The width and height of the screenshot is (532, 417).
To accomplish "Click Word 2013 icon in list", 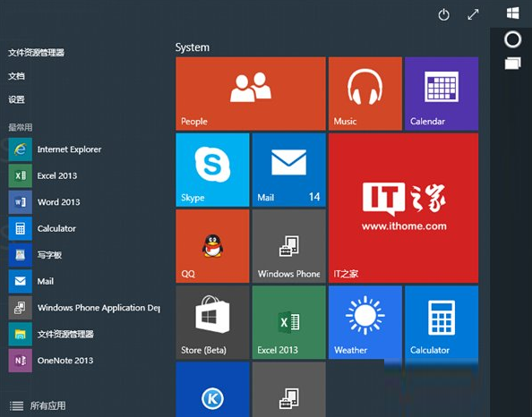I will click(x=21, y=202).
